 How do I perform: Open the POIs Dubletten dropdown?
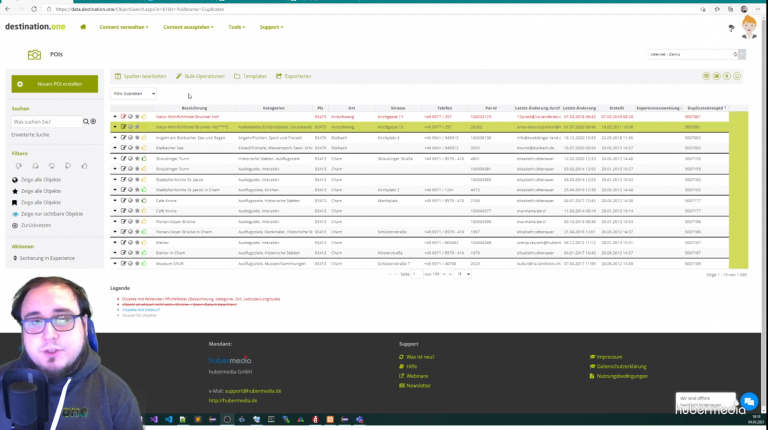tap(133, 94)
